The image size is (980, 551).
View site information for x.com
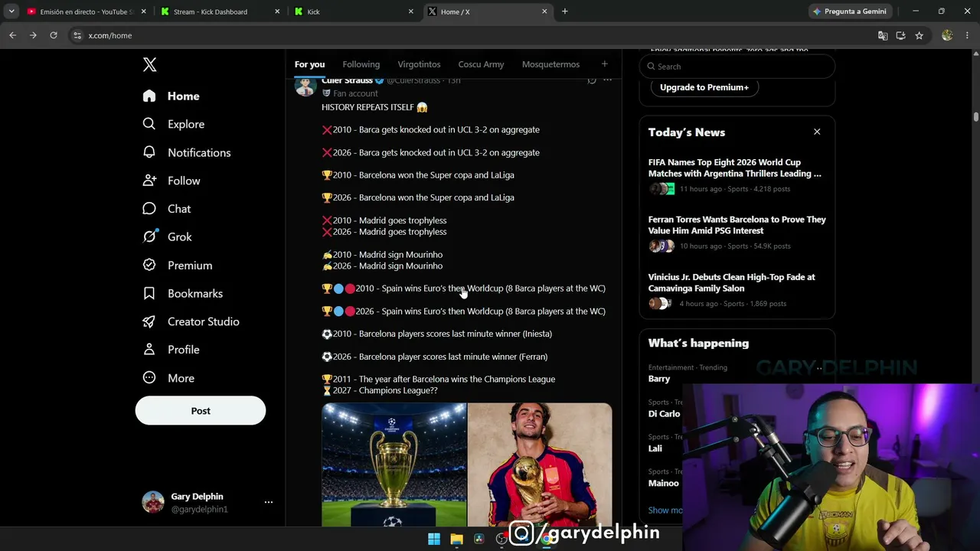(77, 35)
